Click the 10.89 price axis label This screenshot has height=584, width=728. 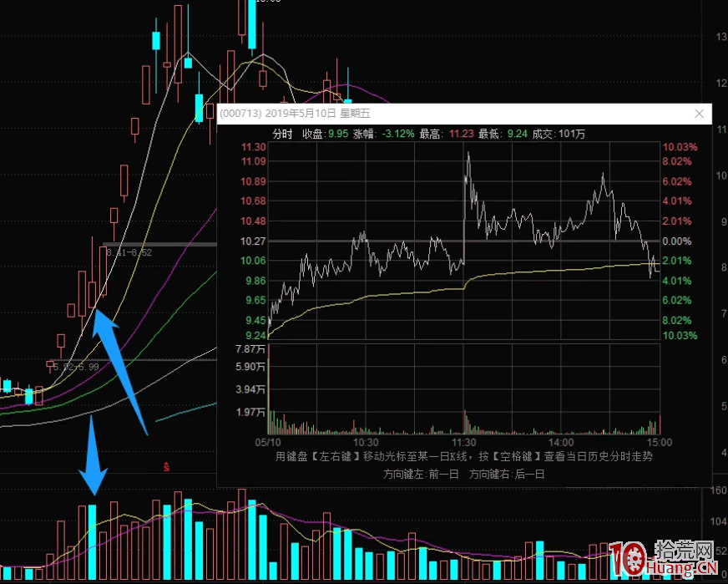253,181
